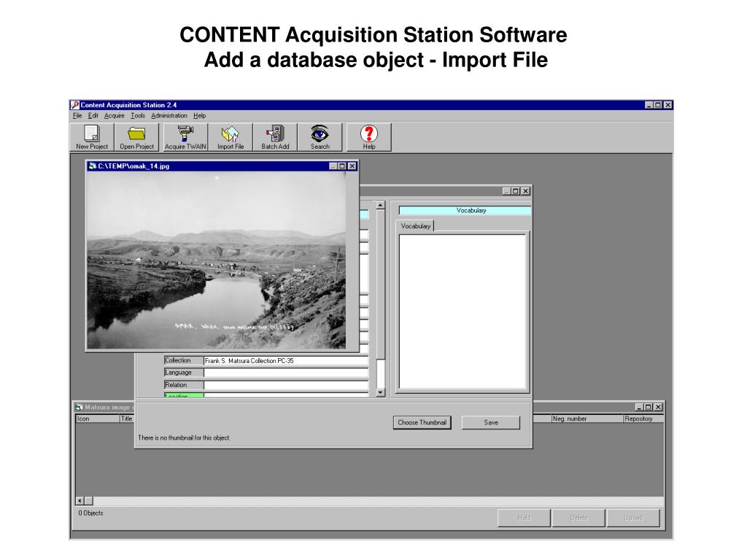747x560 pixels.
Task: Close the metadata form window
Action: [x=525, y=192]
